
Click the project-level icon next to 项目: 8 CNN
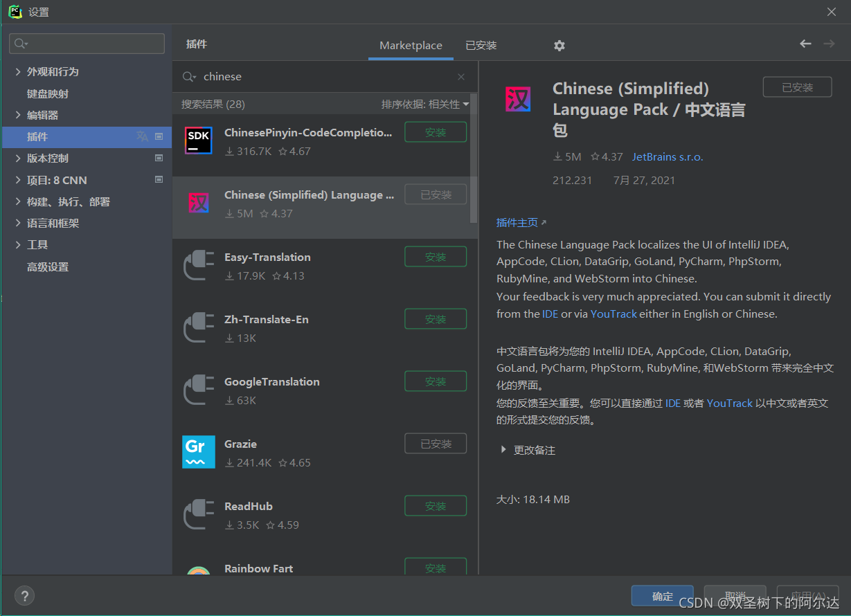click(159, 179)
